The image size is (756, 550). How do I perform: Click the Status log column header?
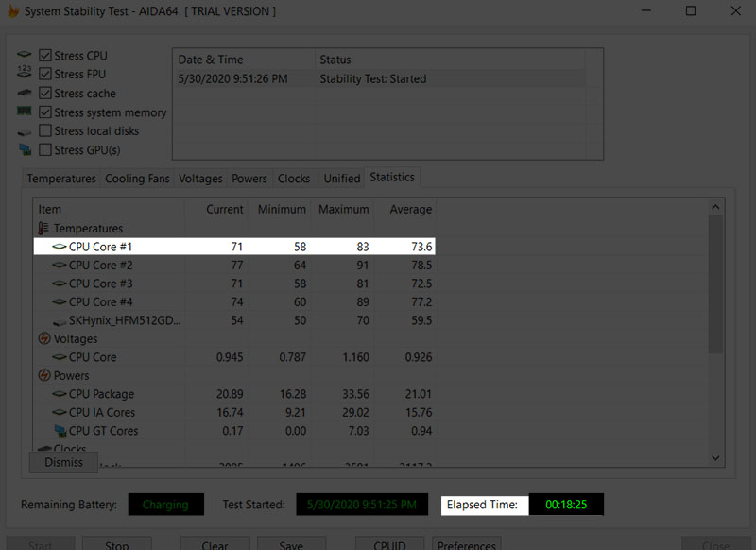[450, 60]
